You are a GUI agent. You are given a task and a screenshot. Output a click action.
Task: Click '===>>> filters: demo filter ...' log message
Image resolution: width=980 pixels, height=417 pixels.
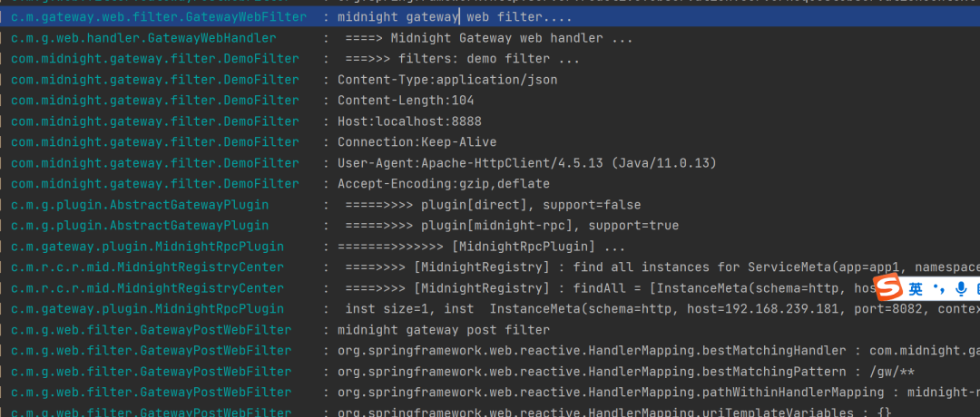[x=463, y=59]
